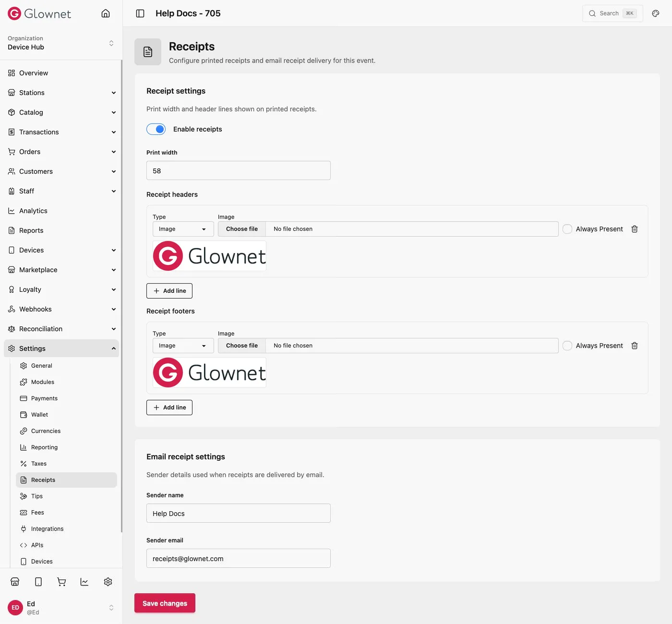Screen dimensions: 672x624
Task: Click the Print width input field
Action: click(239, 170)
